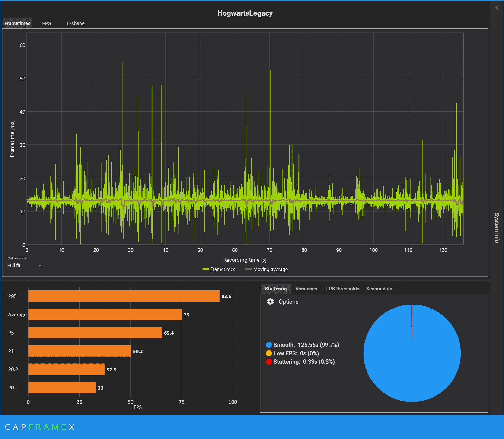Click the Y-Axis scale label
Viewport: 504px width, 439px height.
pos(17,258)
